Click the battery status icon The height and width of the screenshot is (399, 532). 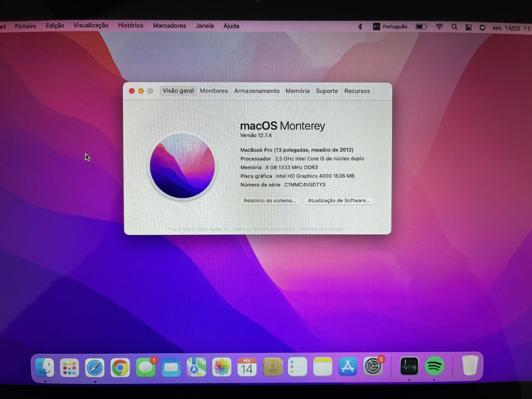point(421,27)
